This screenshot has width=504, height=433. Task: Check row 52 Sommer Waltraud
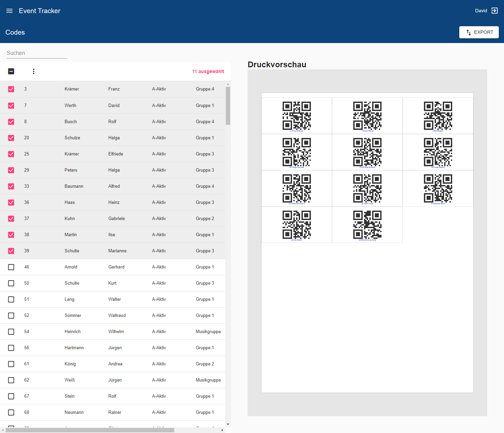[11, 316]
